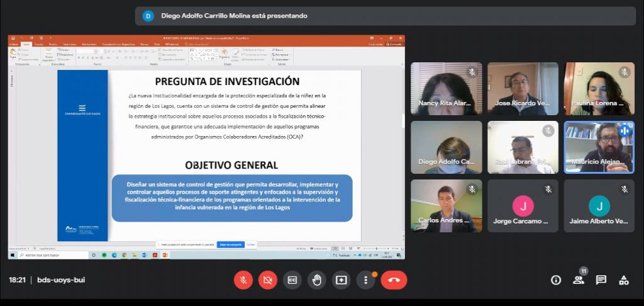Toggle closed captions
This screenshot has height=306, width=644.
point(292,280)
